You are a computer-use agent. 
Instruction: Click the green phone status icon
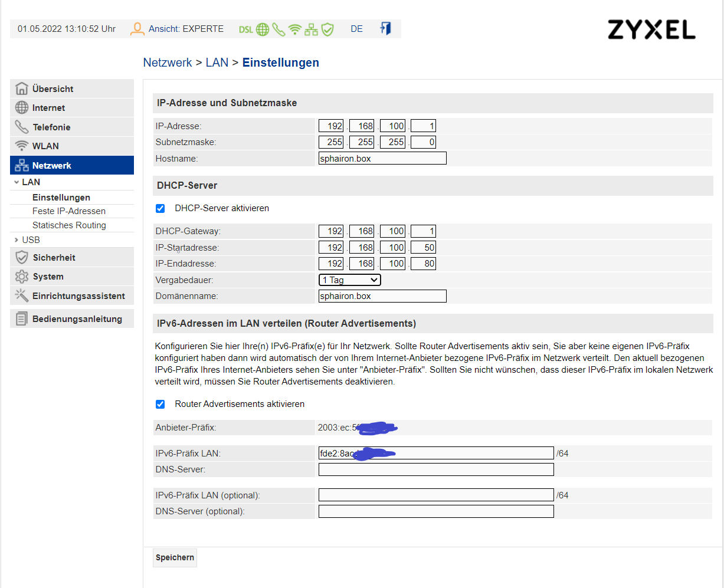point(279,29)
